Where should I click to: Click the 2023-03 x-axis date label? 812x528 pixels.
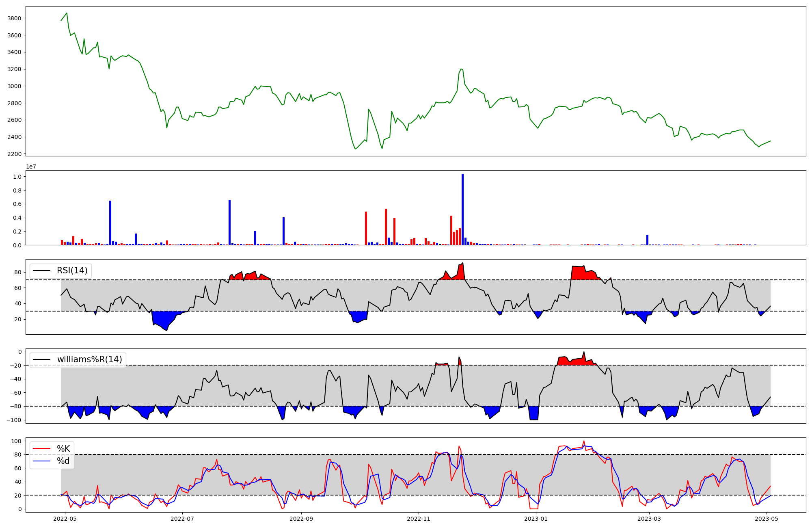[x=650, y=519]
